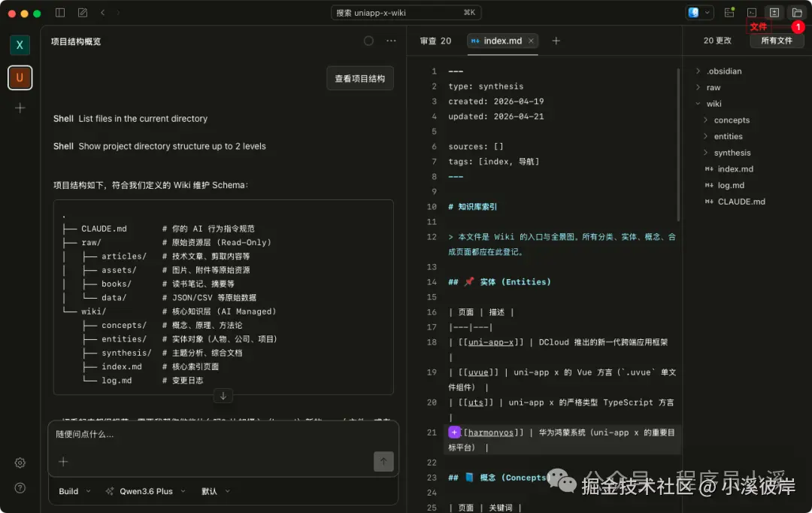Expand Shell Show project directory step

tap(159, 146)
